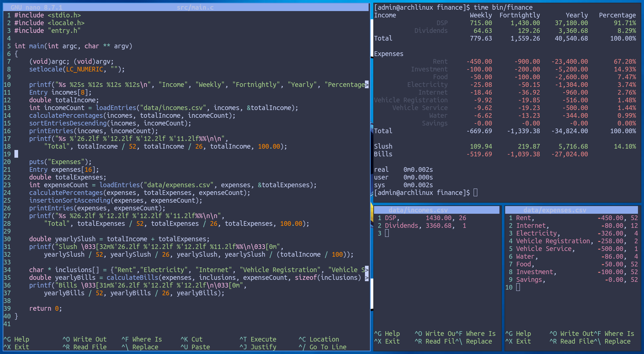Screen dimensions: 644x354
Task: Click the Bills label in terminal output
Action: [383, 154]
